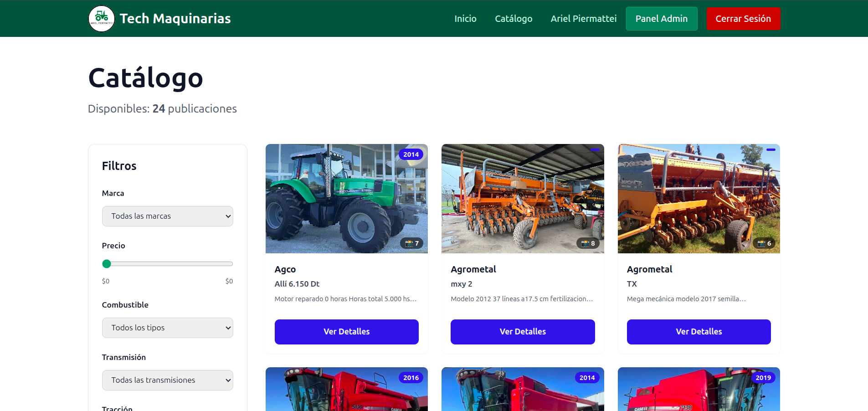This screenshot has height=411, width=868.
Task: Open the 2014 red combine photo
Action: (523, 389)
